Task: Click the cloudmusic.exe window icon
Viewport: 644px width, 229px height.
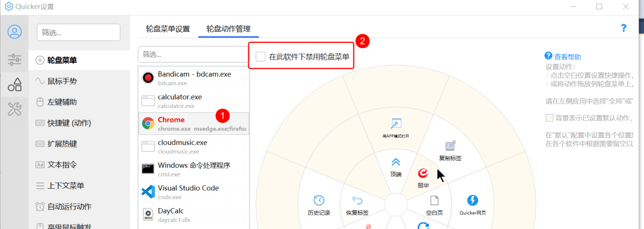Action: click(148, 146)
